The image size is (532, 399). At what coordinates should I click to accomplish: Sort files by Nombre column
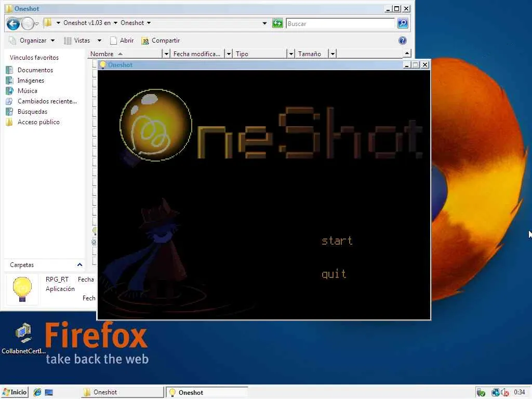(125, 54)
